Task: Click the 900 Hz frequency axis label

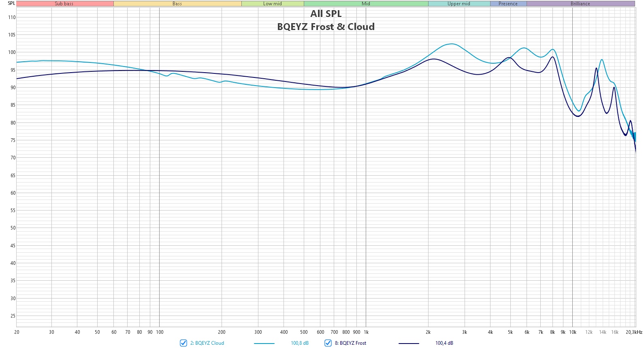Action: [x=356, y=332]
